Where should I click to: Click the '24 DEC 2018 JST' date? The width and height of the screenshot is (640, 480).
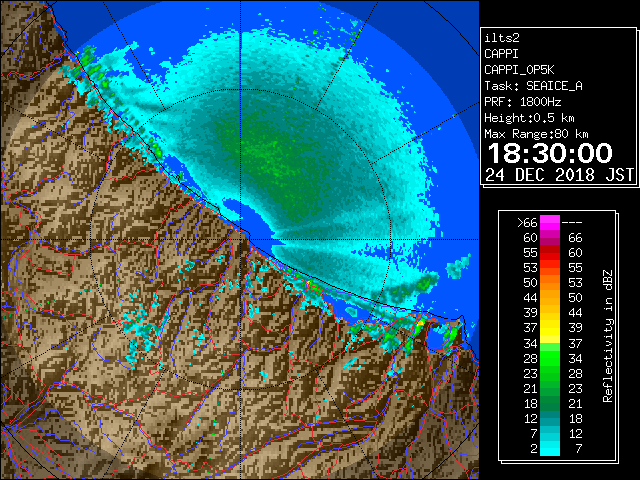(x=559, y=175)
